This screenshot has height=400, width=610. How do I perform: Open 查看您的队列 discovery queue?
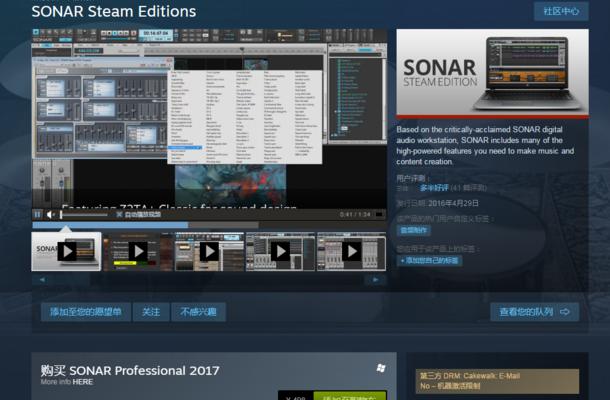click(535, 312)
